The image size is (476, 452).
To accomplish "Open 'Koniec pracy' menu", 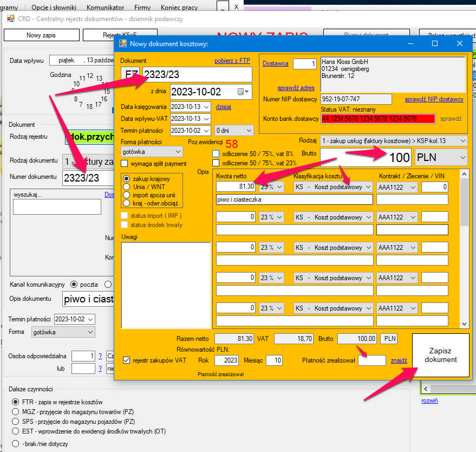I will pos(179,7).
